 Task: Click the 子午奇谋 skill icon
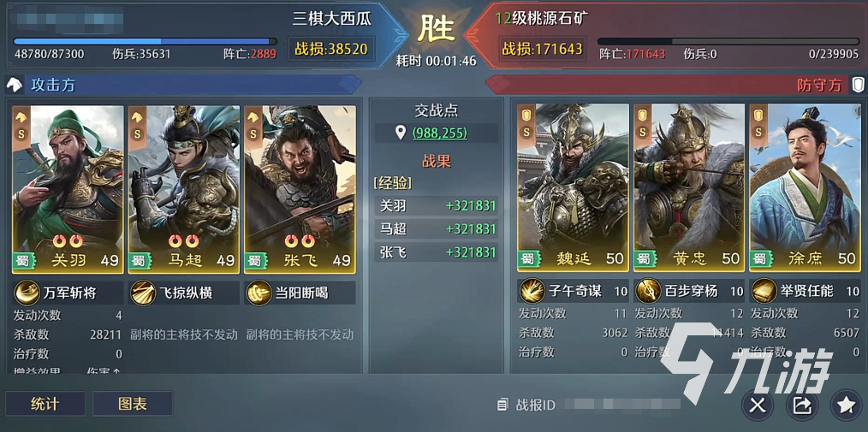pyautogui.click(x=532, y=291)
